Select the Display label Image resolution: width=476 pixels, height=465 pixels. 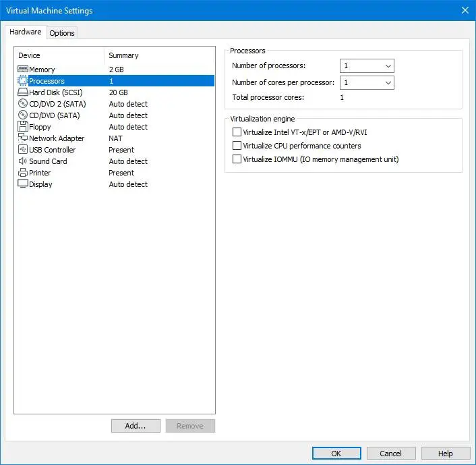40,184
